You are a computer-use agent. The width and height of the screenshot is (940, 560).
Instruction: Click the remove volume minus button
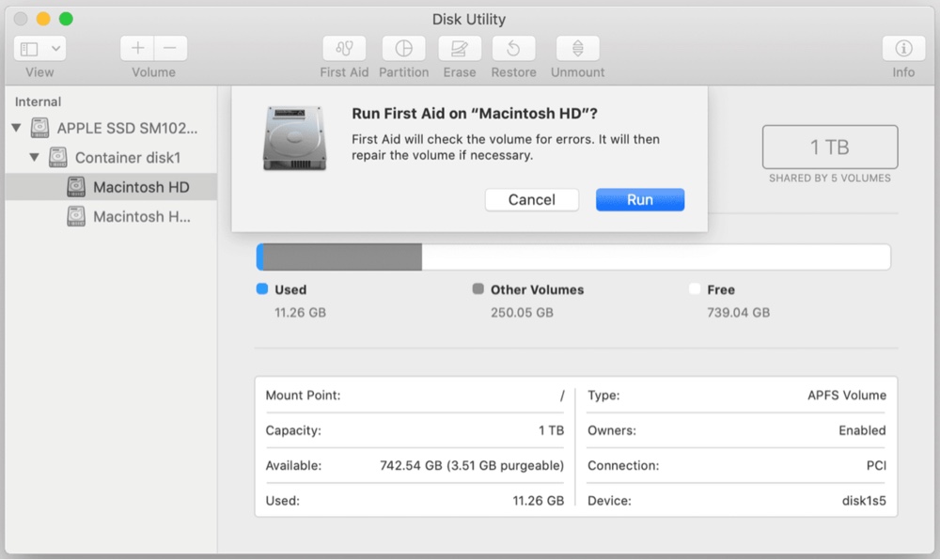[x=170, y=49]
